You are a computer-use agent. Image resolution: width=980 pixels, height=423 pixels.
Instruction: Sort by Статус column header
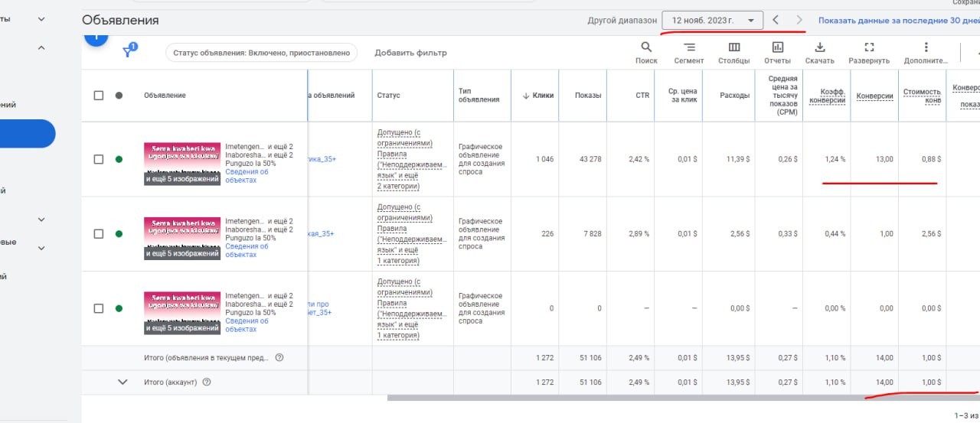point(388,96)
